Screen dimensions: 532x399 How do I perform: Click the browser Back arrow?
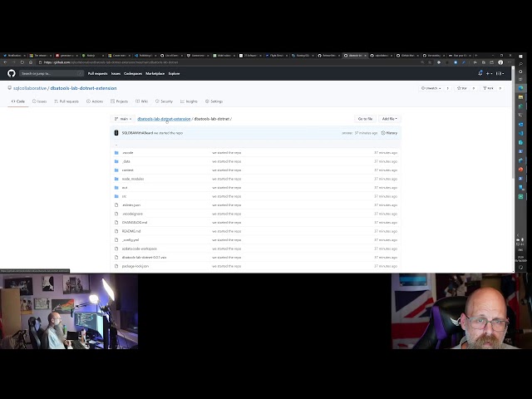[x=5, y=62]
